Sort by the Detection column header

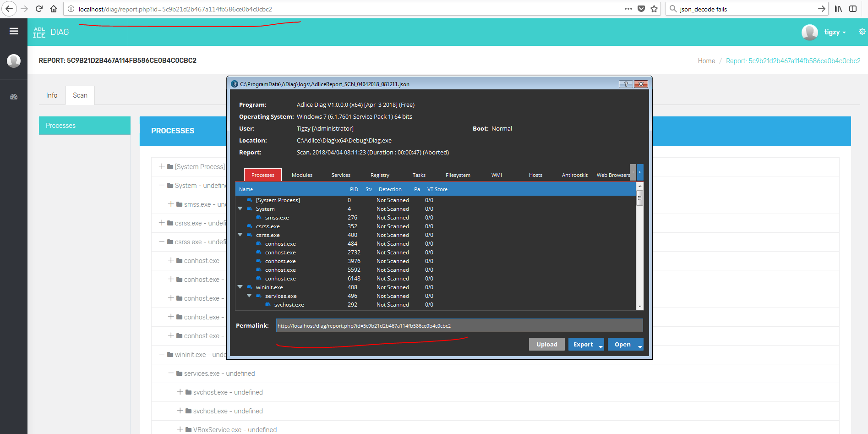[390, 189]
